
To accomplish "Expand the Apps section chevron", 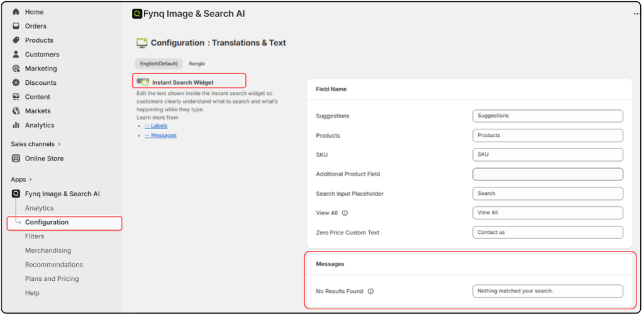I will [x=30, y=179].
